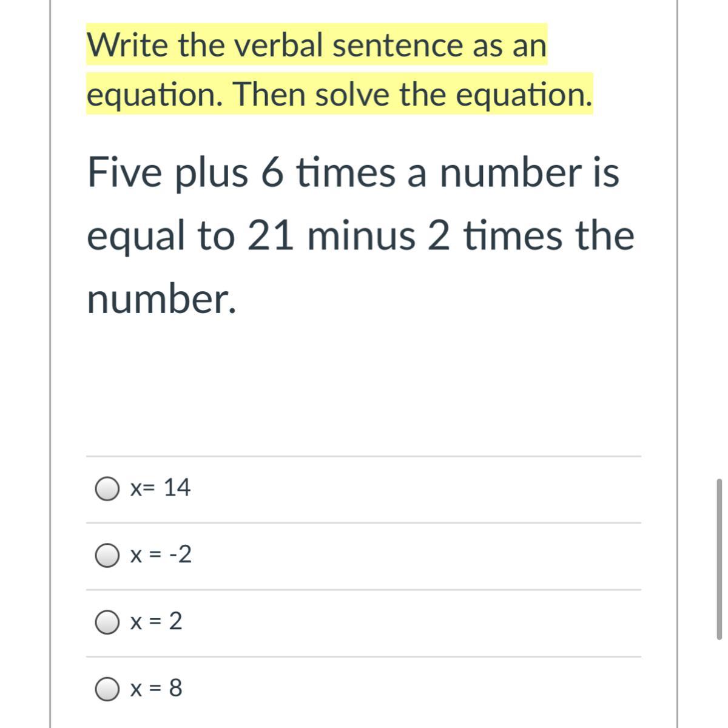Mark the x = 8 radio button
728x728 pixels.
[x=107, y=689]
